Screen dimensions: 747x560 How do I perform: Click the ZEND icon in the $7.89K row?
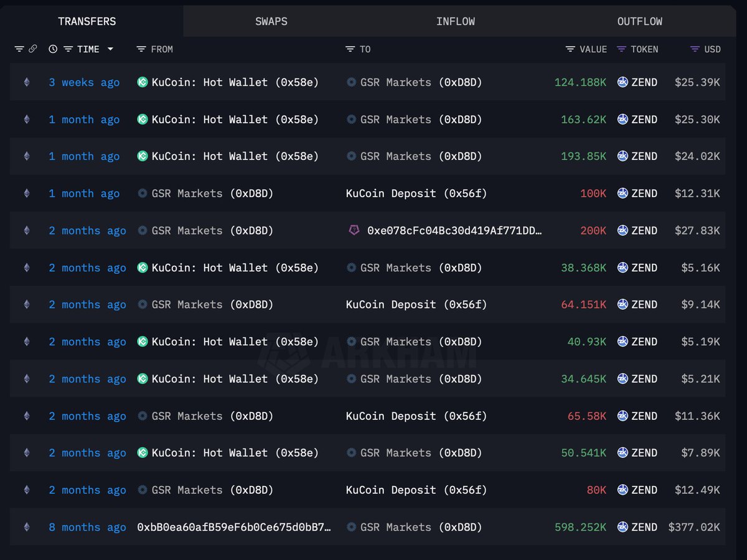click(622, 453)
